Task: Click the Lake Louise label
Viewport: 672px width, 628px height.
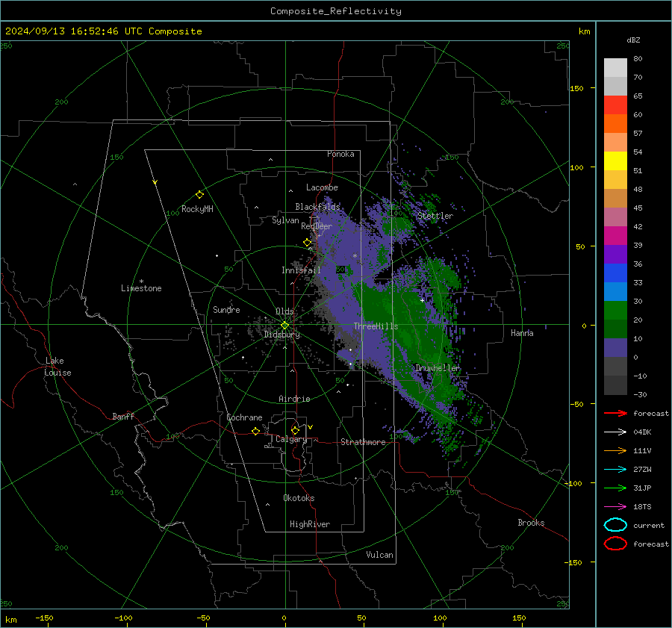Action: pos(57,367)
